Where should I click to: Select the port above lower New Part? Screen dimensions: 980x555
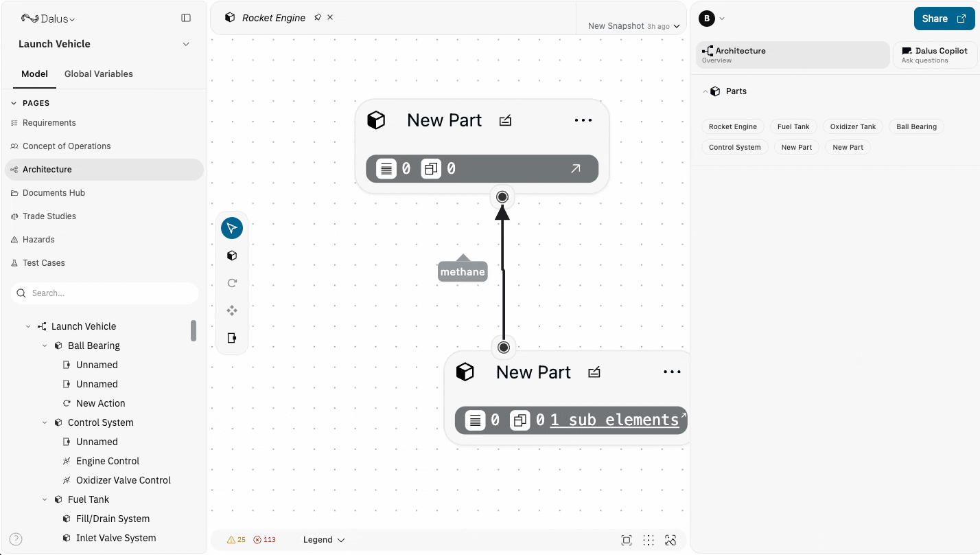click(x=504, y=347)
